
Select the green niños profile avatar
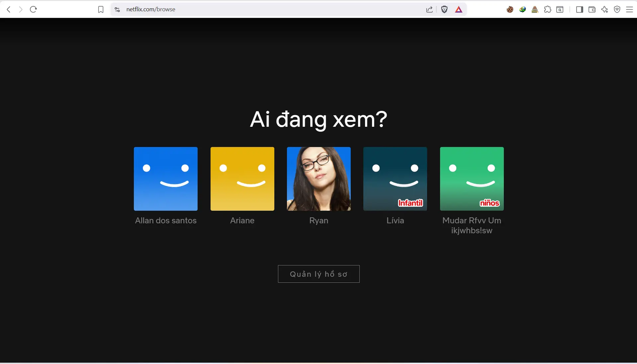click(x=472, y=179)
